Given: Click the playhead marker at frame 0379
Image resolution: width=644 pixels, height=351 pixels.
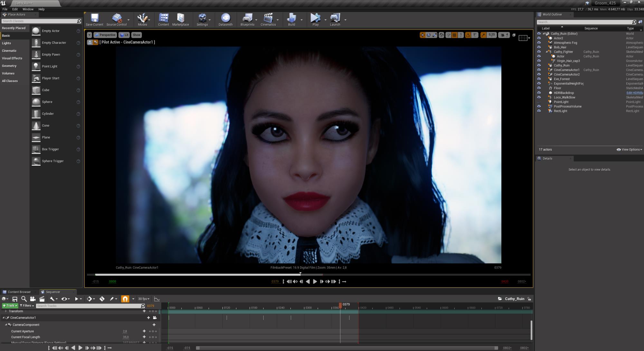Looking at the screenshot, I should click(x=340, y=305).
